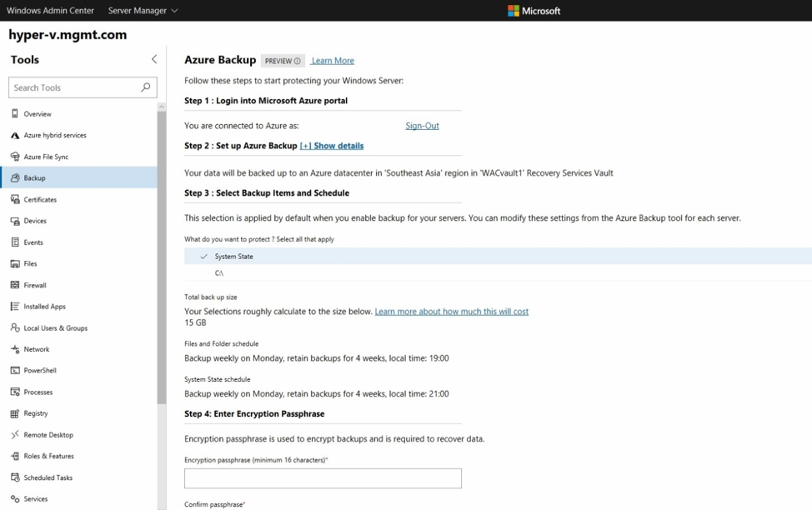This screenshot has height=510, width=812.
Task: Open the backup cost information link
Action: (452, 311)
